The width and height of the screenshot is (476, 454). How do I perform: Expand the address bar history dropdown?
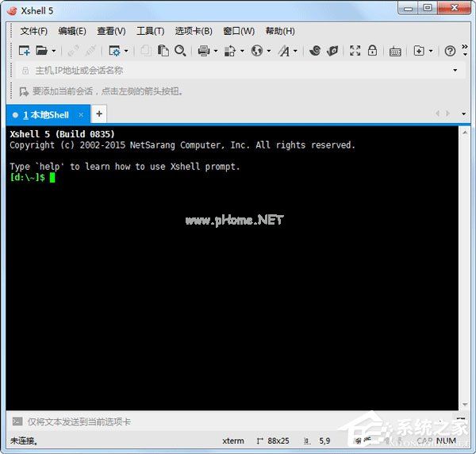tap(455, 71)
